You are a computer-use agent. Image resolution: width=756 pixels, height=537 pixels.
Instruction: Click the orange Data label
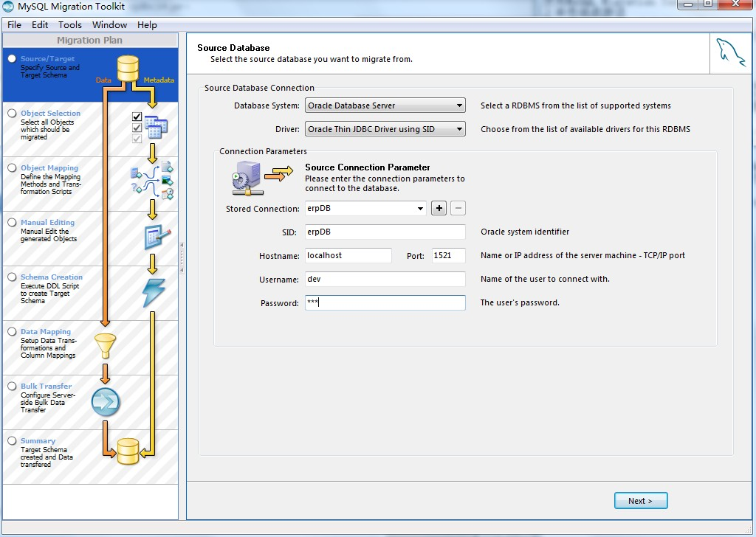point(103,80)
